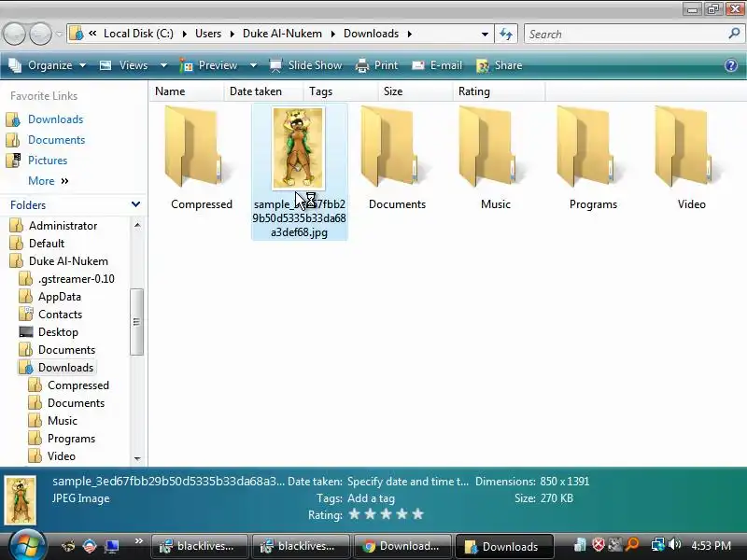Sort by Rating column header
This screenshot has height=560, width=747.
point(499,91)
